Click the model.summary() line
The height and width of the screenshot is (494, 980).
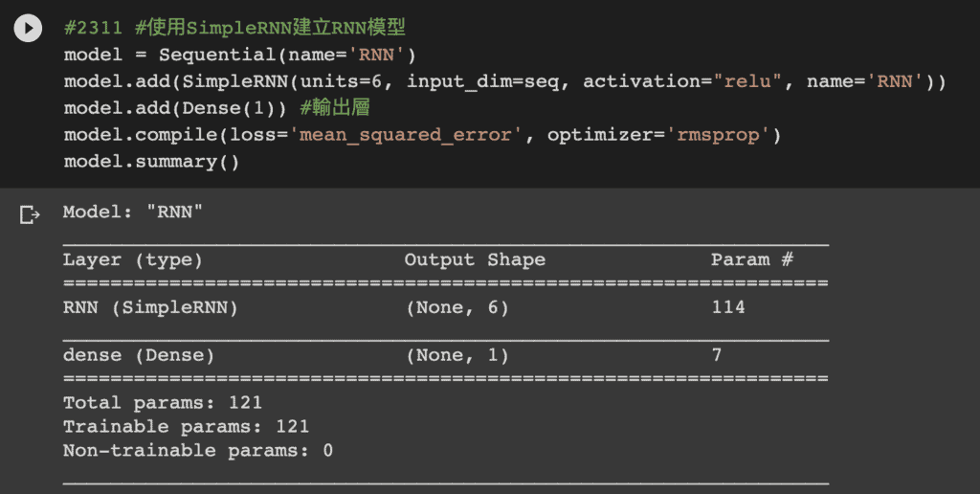click(x=151, y=162)
